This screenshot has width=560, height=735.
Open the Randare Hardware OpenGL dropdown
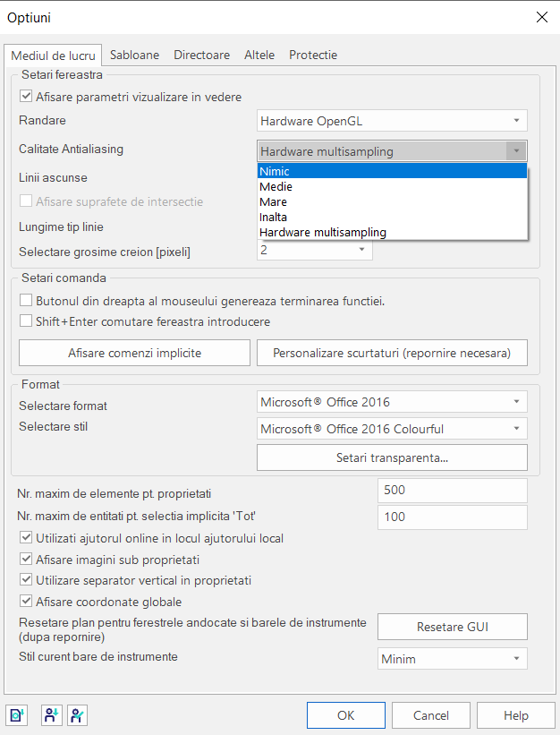[x=392, y=121]
